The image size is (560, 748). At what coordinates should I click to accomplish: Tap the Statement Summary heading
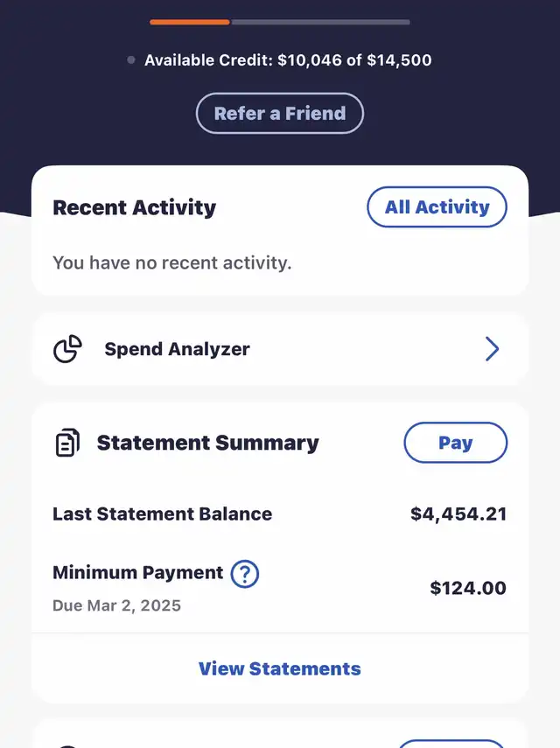point(208,443)
